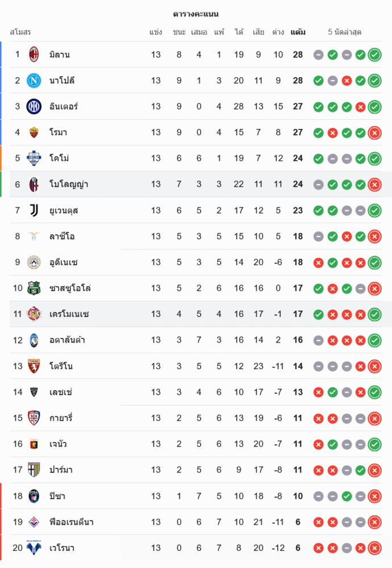Open the เครโมเนเซ team link
392x568 pixels.
pos(69,314)
